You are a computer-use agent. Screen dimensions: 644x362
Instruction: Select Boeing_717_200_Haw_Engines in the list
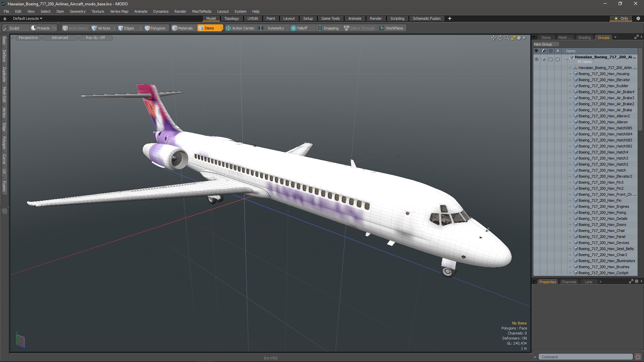point(604,206)
